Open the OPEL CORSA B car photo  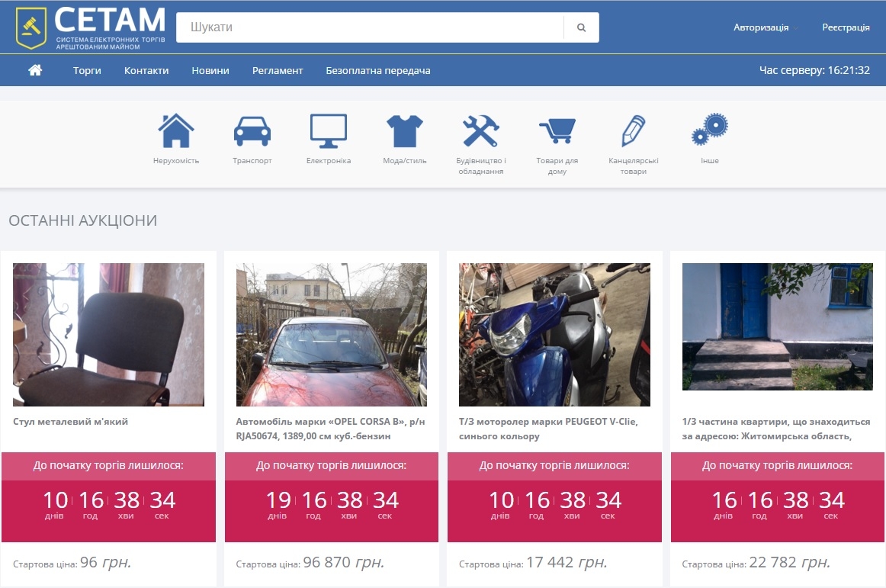click(x=332, y=334)
